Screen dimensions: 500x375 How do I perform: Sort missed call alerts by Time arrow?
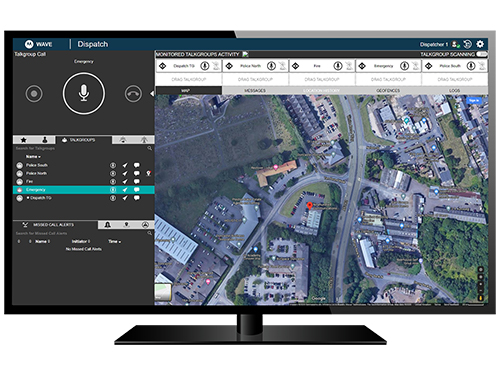[120, 242]
